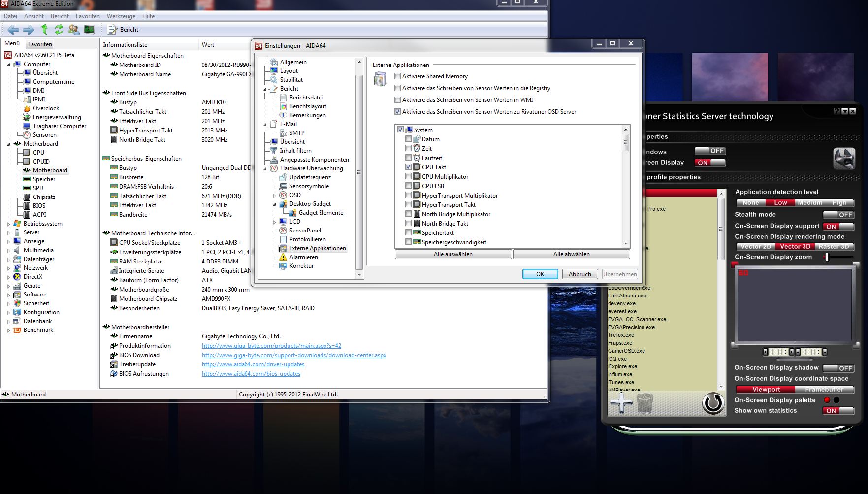Expand the OSD settings node

point(275,196)
